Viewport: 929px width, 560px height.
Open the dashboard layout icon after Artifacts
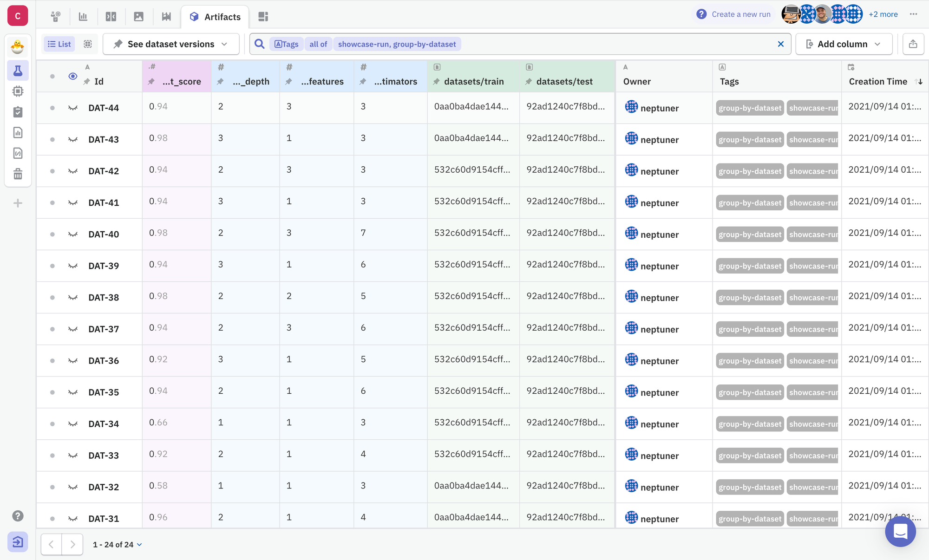tap(263, 17)
